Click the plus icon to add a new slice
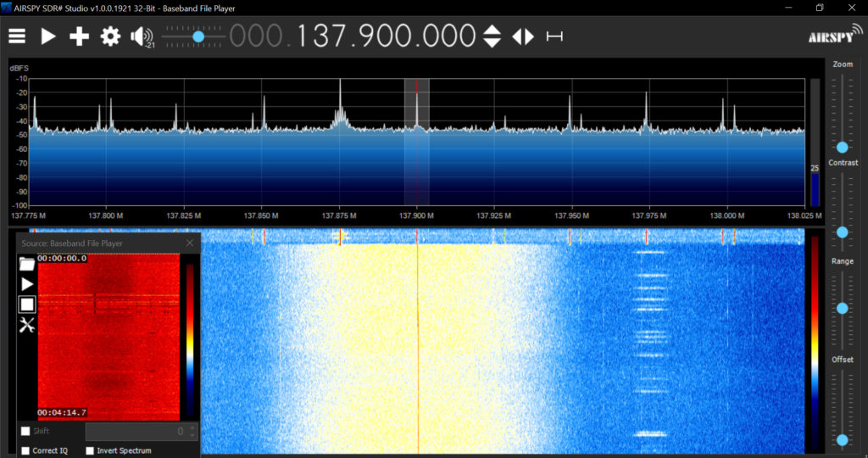This screenshot has height=458, width=868. 79,36
